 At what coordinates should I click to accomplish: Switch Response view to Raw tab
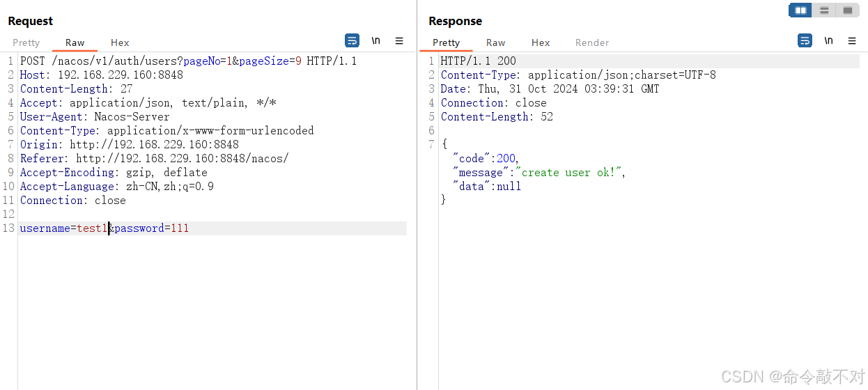495,42
